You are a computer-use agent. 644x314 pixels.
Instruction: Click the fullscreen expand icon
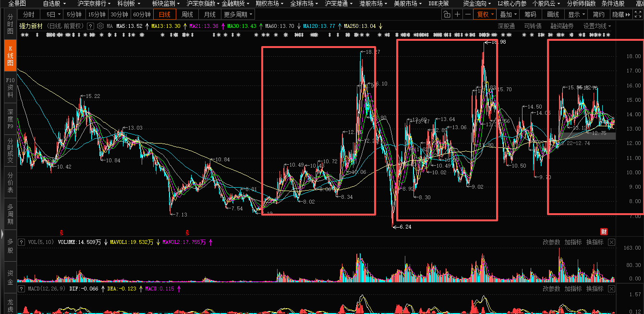(639, 14)
